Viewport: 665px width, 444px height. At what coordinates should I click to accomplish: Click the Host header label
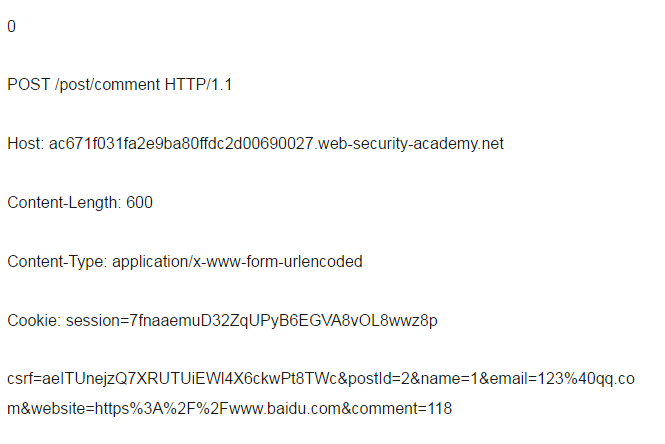pyautogui.click(x=26, y=143)
